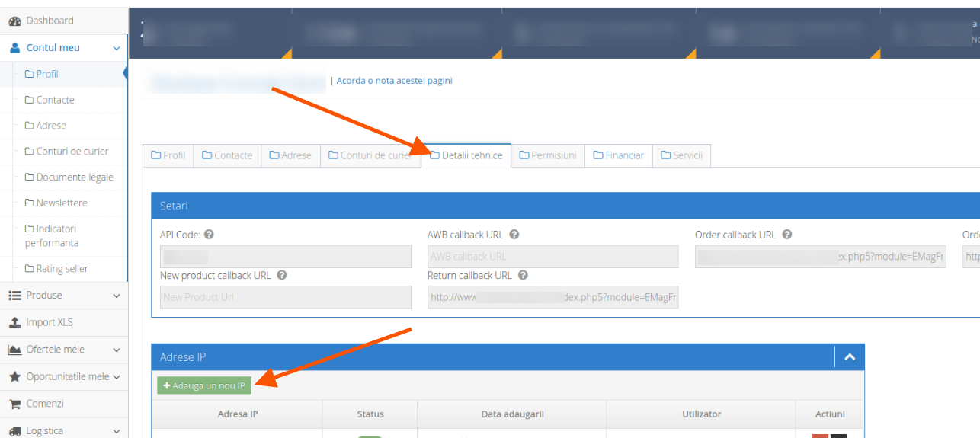980x438 pixels.
Task: Click help icon next to Order callback URL
Action: click(x=787, y=235)
